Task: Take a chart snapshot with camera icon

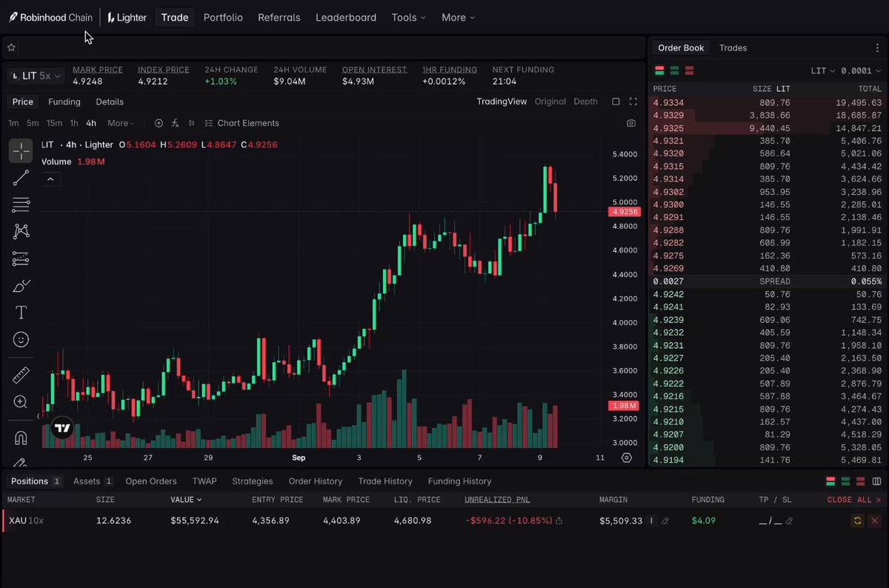Action: point(631,123)
